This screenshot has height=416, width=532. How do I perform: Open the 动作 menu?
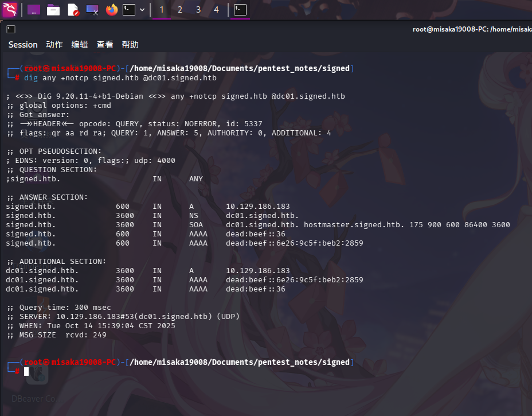[54, 45]
